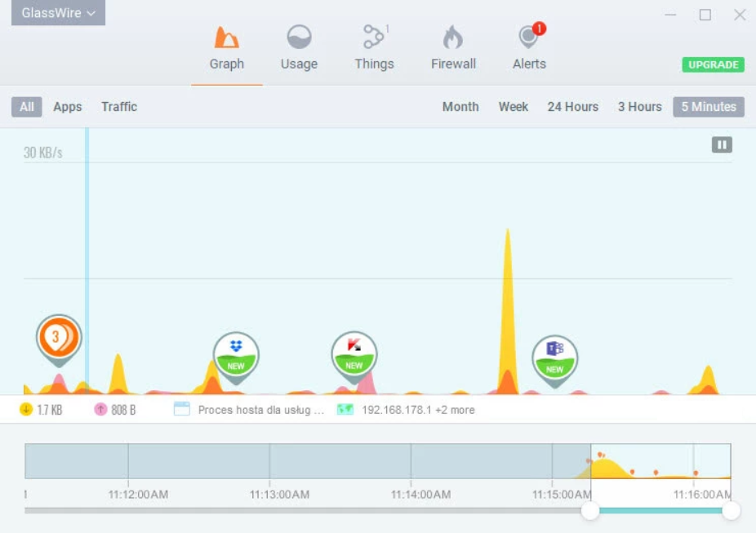This screenshot has width=756, height=533.
Task: Select the 24 Hours time range
Action: pyautogui.click(x=572, y=107)
